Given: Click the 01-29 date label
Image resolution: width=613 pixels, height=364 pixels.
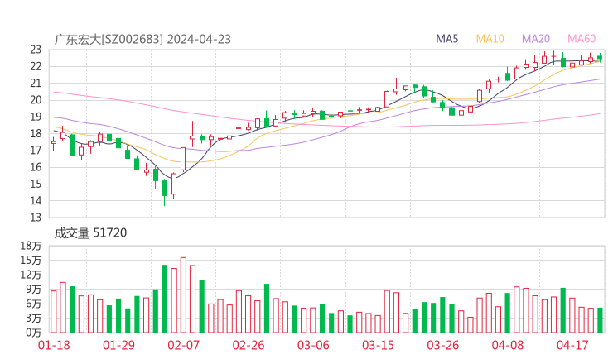Looking at the screenshot, I should 118,345.
